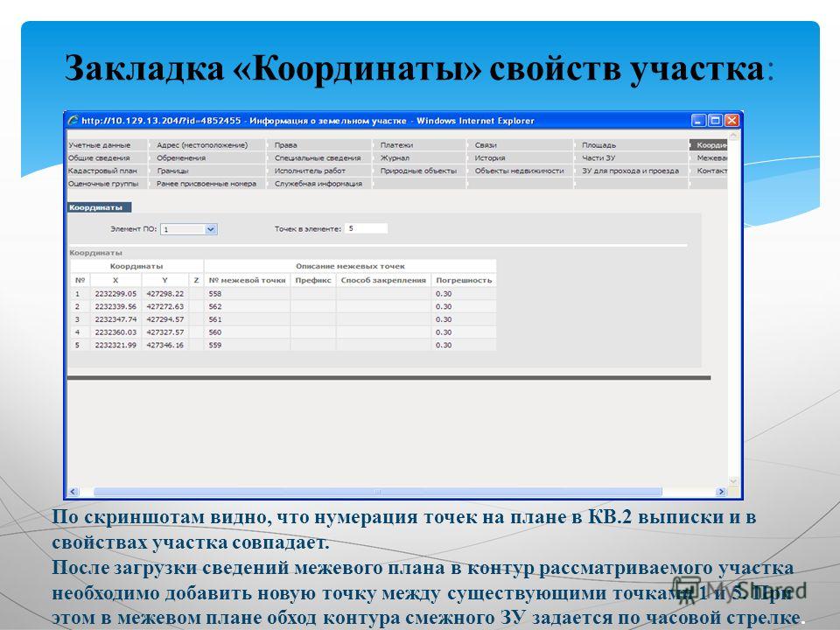Open the Кадастровый план tab
Image resolution: width=840 pixels, height=630 pixels.
(102, 171)
